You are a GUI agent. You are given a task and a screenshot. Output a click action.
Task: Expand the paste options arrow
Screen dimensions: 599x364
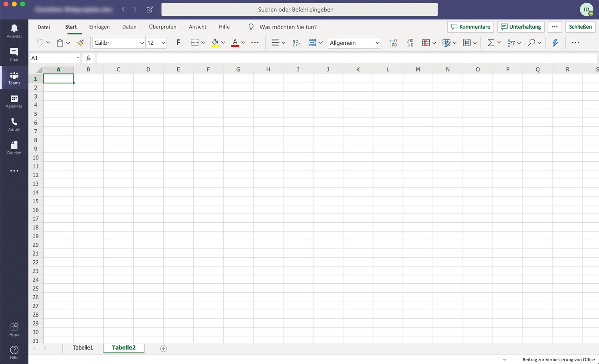click(68, 43)
